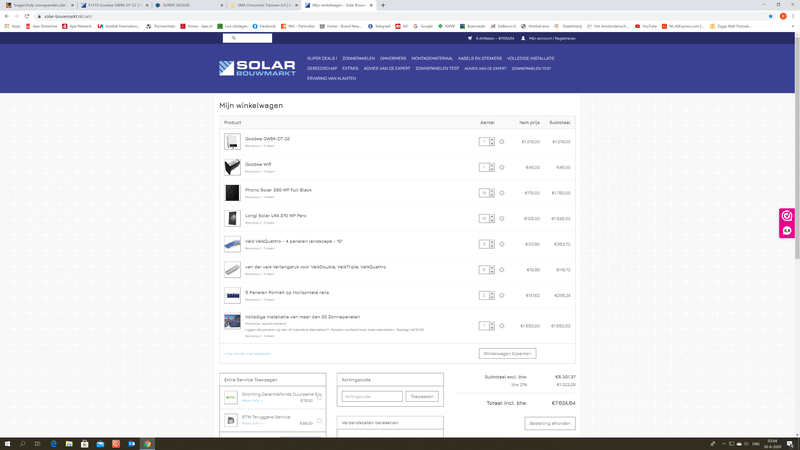
Task: Open VOLLEDIGE INSTALLATIE menu
Action: click(531, 59)
